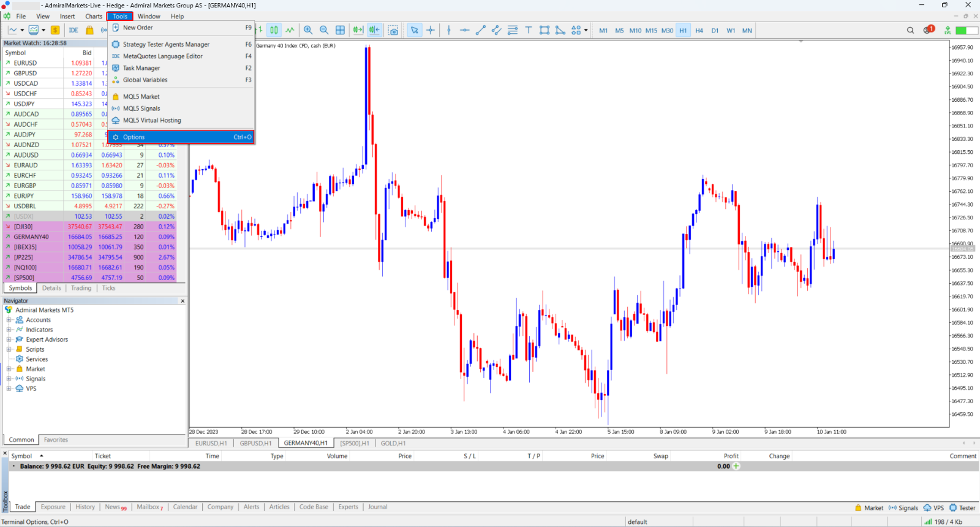Select the H4 timeframe button

click(x=699, y=30)
